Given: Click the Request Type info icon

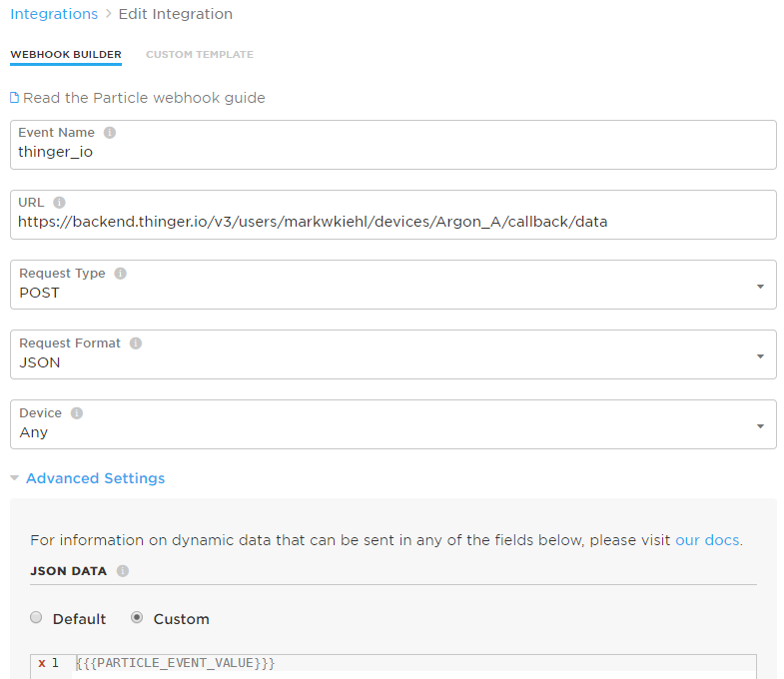Looking at the screenshot, I should point(120,274).
